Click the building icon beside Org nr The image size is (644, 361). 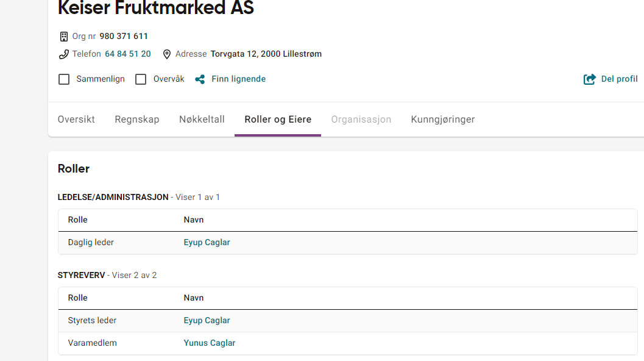pos(63,37)
